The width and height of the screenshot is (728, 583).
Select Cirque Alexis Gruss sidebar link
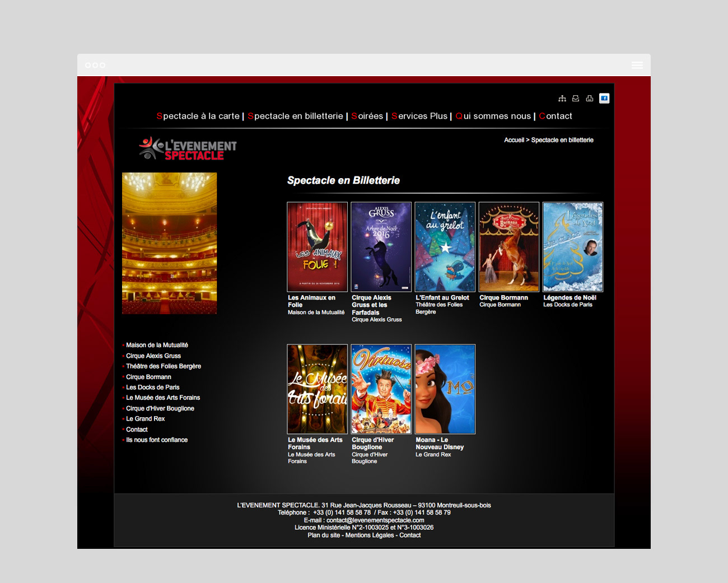(x=153, y=356)
